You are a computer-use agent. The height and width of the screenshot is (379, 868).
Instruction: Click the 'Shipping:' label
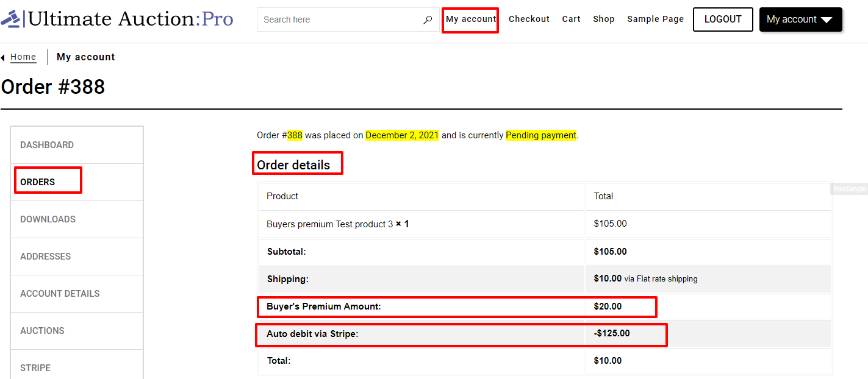pyautogui.click(x=288, y=279)
